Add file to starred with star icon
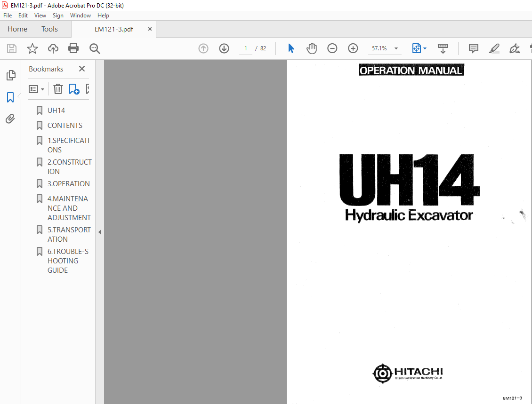Viewport: 532px width, 404px height. [32, 48]
